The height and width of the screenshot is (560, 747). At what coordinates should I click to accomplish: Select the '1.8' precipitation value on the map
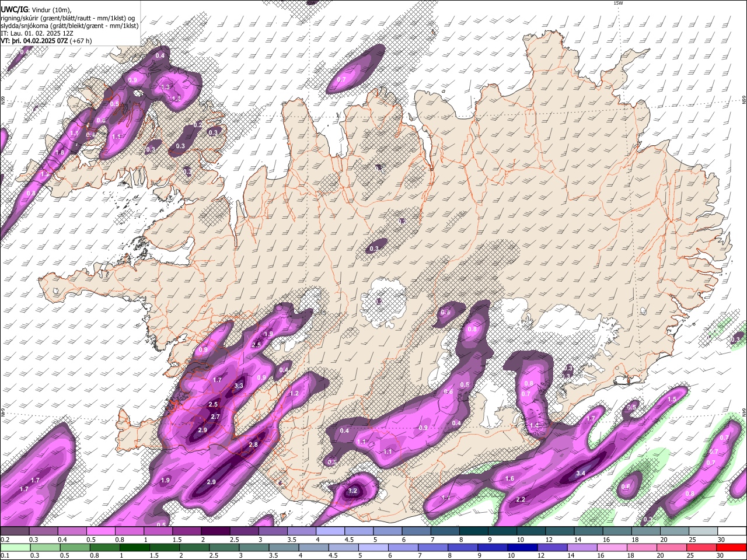[60, 152]
